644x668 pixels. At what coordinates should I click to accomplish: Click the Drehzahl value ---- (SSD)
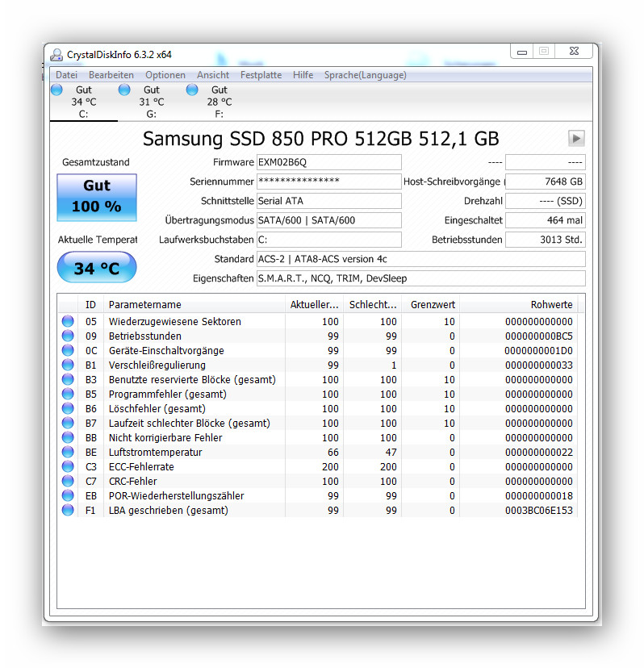click(x=546, y=201)
